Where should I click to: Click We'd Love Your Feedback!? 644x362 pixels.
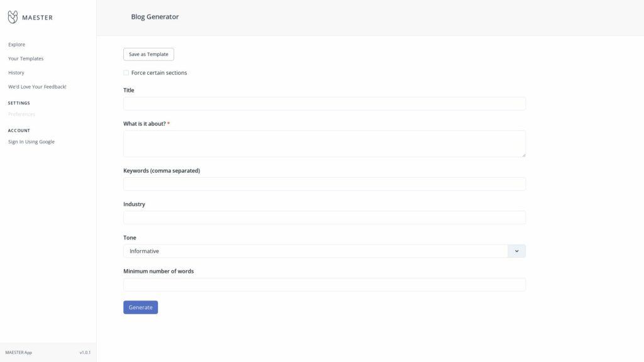tap(37, 86)
